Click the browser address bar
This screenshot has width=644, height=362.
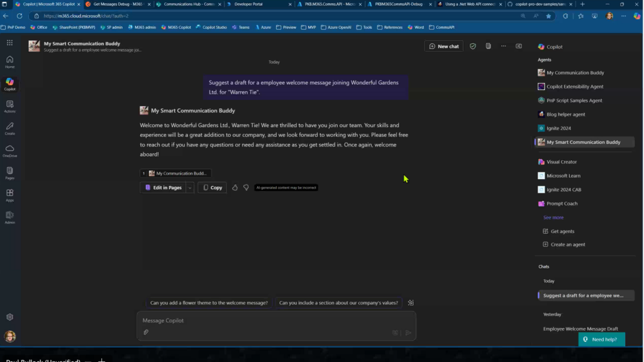(x=275, y=16)
